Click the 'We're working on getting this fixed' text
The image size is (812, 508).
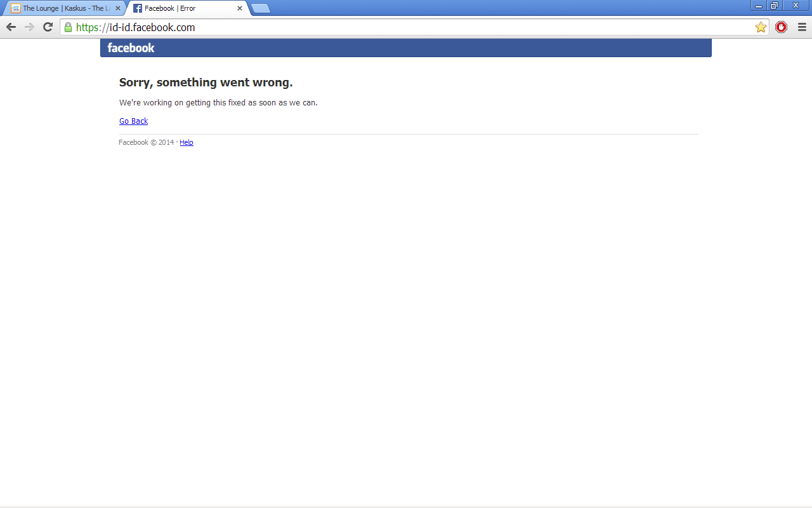(218, 103)
